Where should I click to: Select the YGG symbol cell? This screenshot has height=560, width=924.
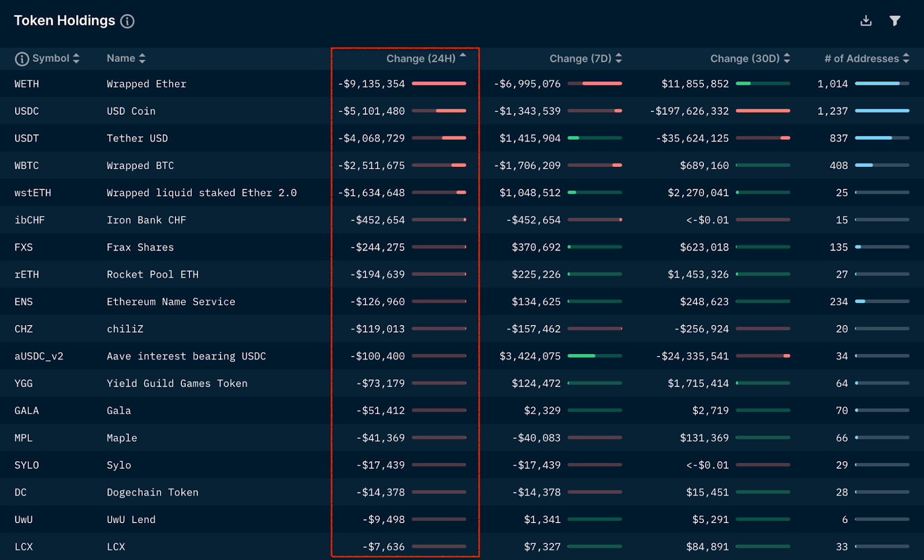pyautogui.click(x=24, y=383)
